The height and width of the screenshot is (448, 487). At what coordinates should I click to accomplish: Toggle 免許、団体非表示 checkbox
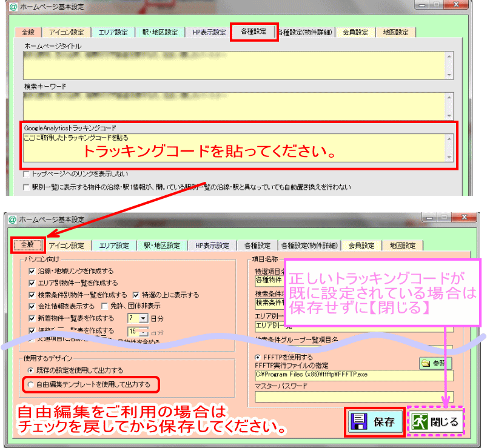pyautogui.click(x=105, y=306)
